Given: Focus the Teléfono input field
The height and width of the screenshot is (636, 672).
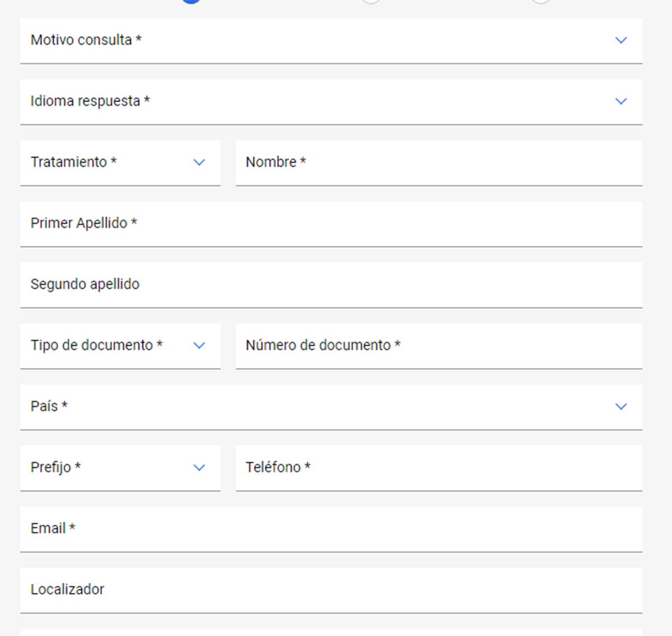Looking at the screenshot, I should 438,468.
